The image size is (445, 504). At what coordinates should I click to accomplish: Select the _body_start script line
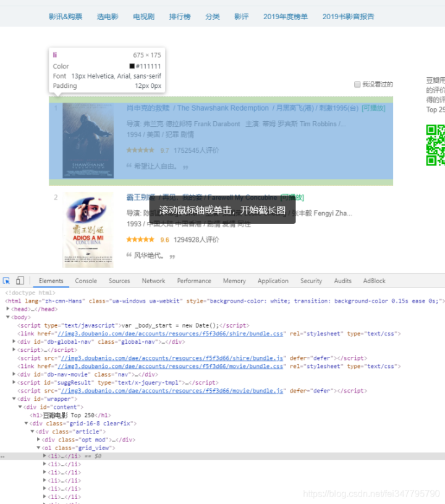133,325
